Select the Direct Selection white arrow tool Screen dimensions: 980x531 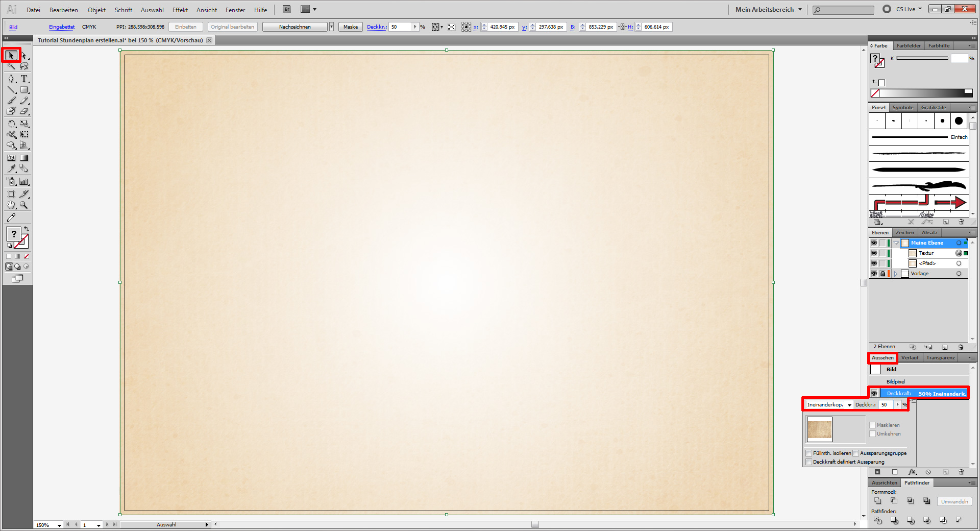click(24, 55)
